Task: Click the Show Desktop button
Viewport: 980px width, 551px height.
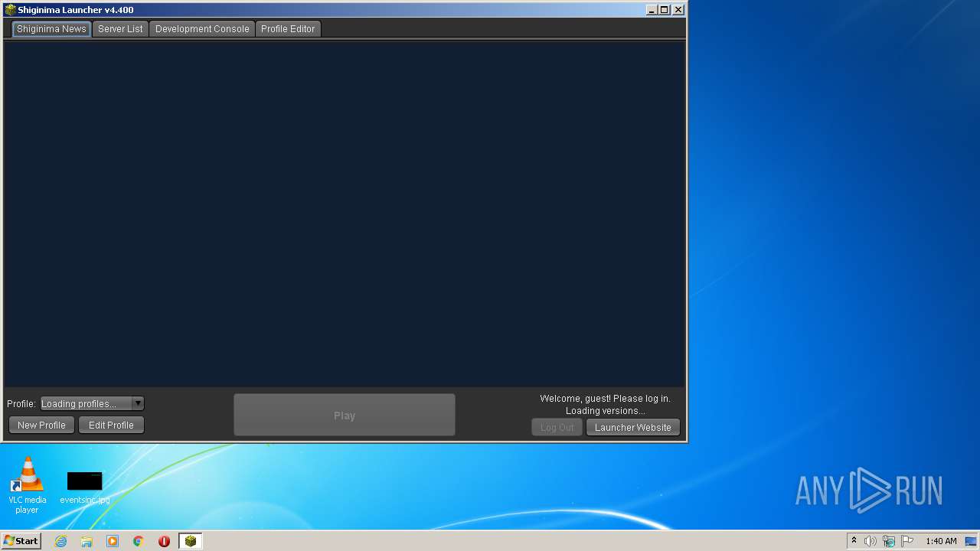Action: 972,541
